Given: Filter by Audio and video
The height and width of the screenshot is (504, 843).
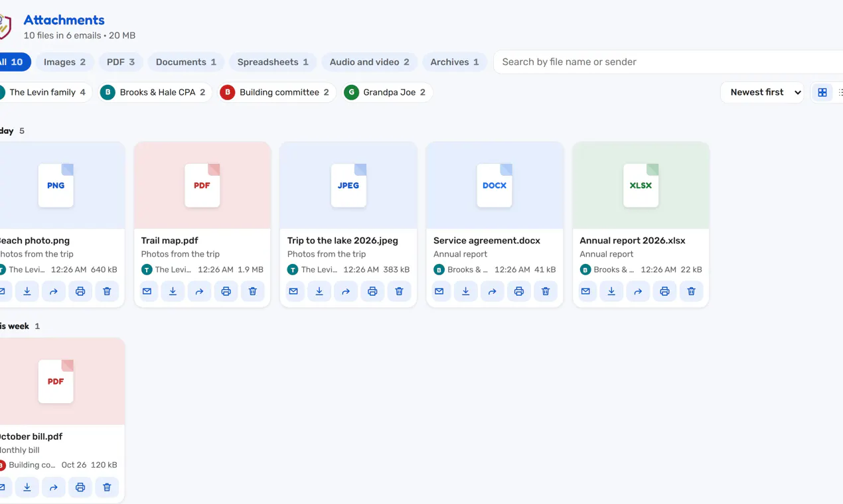Looking at the screenshot, I should tap(370, 62).
